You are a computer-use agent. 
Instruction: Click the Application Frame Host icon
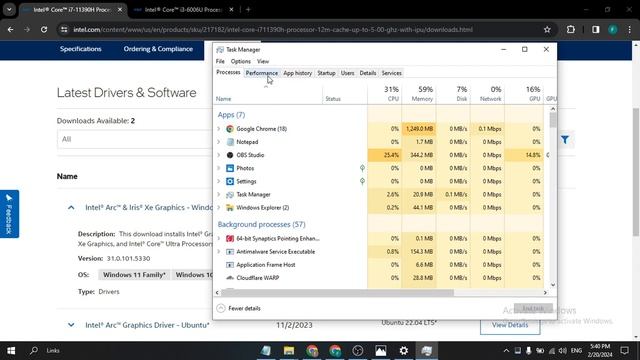pyautogui.click(x=230, y=265)
